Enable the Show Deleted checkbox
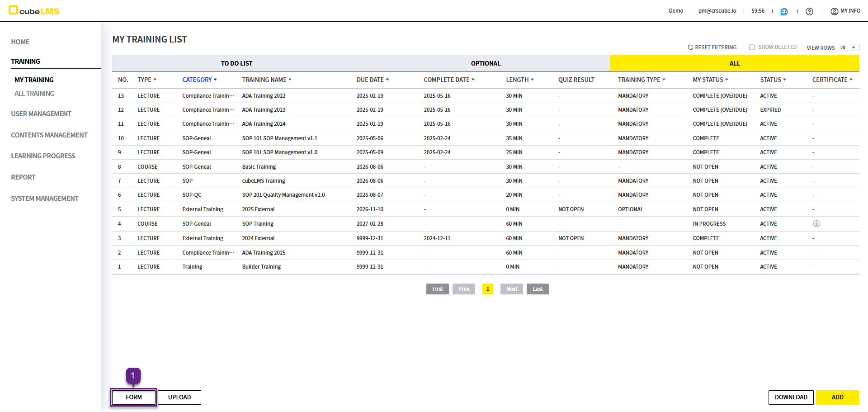 [x=752, y=47]
